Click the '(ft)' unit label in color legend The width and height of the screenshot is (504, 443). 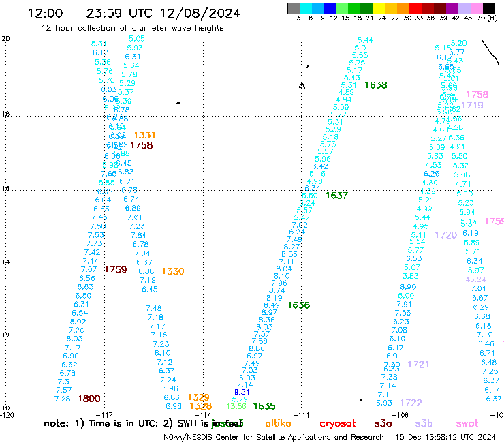(x=492, y=18)
